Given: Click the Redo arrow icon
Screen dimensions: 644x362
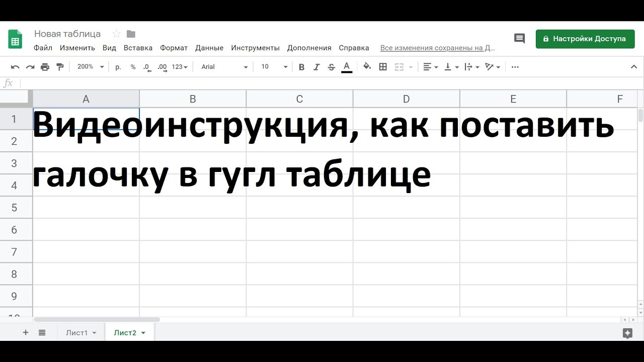Looking at the screenshot, I should (30, 67).
